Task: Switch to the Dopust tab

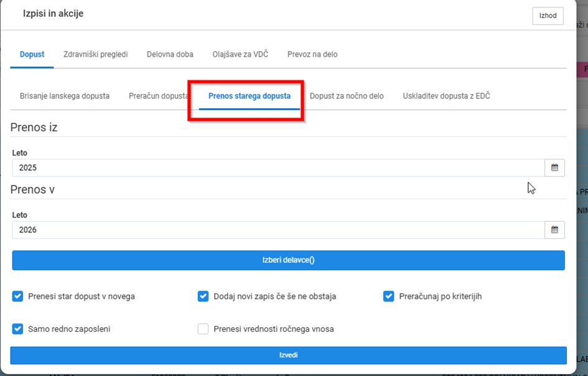Action: [32, 54]
